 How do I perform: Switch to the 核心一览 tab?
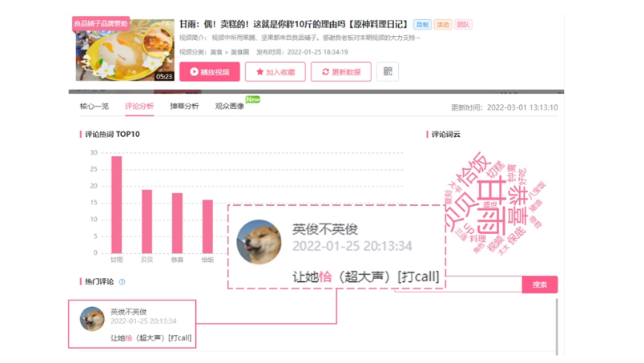tap(94, 106)
